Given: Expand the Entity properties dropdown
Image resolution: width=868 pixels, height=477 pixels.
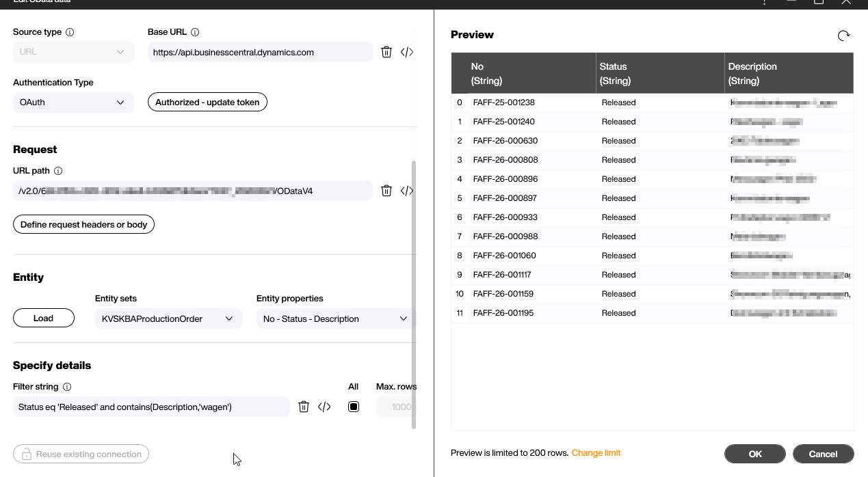Looking at the screenshot, I should [335, 318].
